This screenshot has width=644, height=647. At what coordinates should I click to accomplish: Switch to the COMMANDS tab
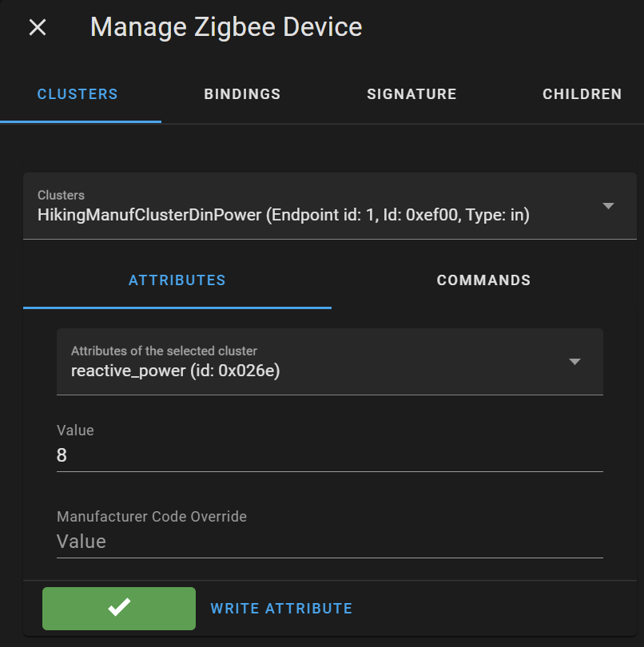tap(483, 280)
